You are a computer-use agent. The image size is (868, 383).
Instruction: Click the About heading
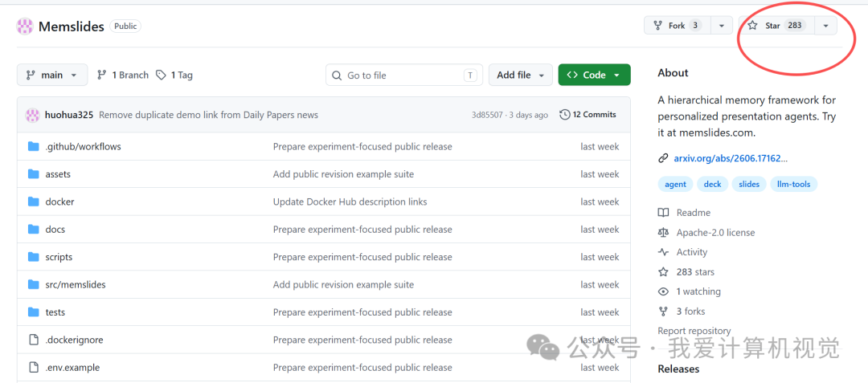pyautogui.click(x=674, y=73)
